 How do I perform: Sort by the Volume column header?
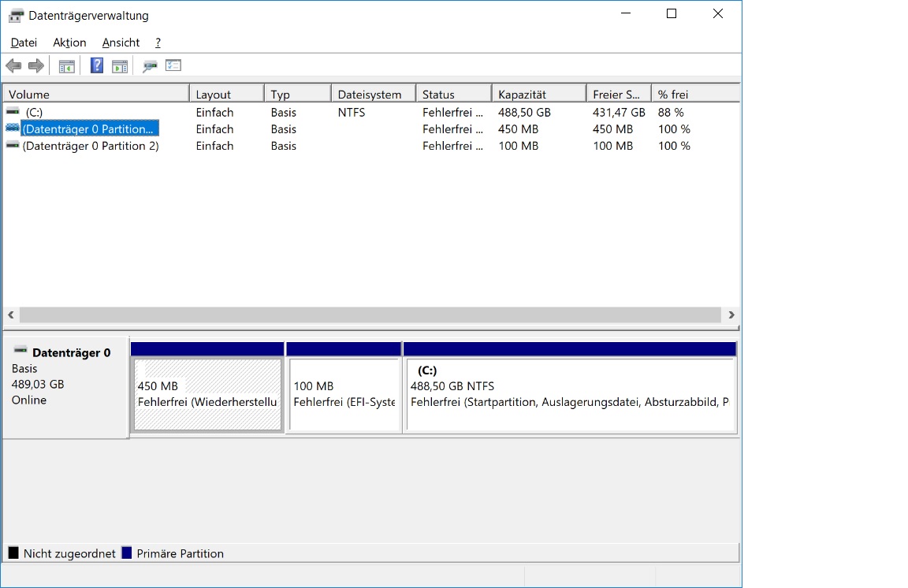[x=96, y=94]
